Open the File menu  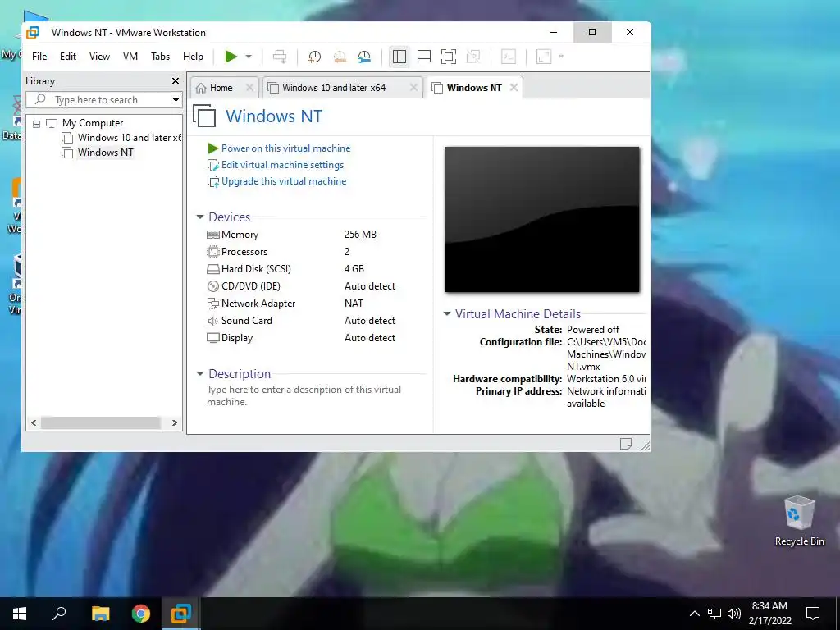(39, 57)
